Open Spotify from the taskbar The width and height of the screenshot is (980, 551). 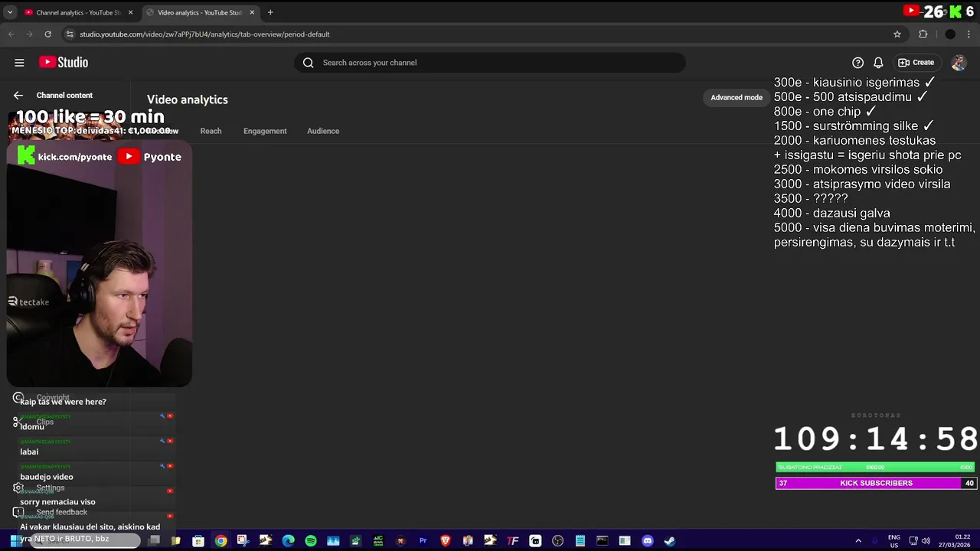point(311,541)
